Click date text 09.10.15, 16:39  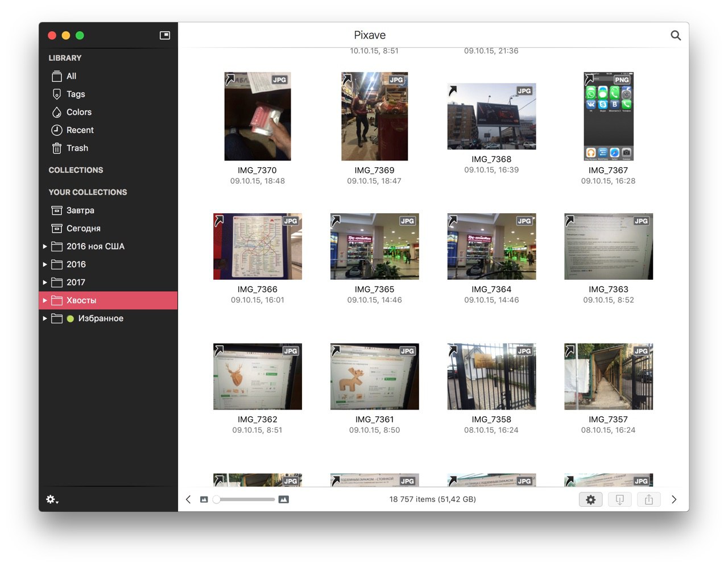tap(491, 170)
